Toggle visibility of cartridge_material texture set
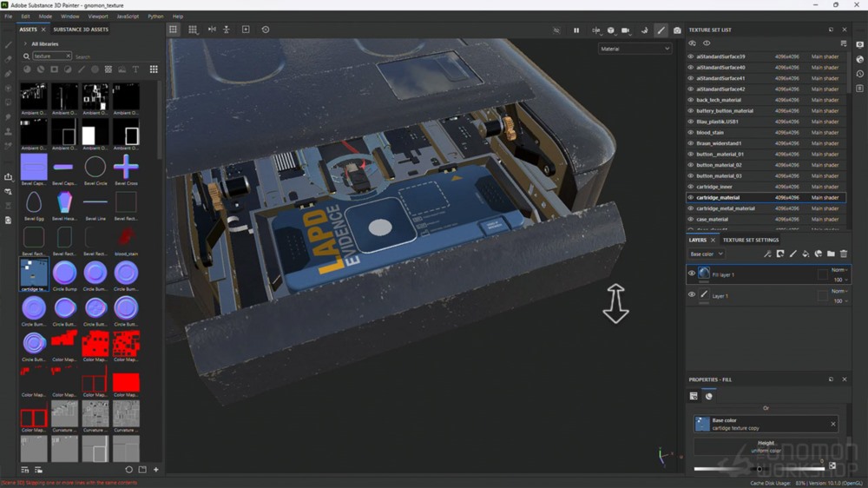Viewport: 868px width, 488px height. pos(690,197)
